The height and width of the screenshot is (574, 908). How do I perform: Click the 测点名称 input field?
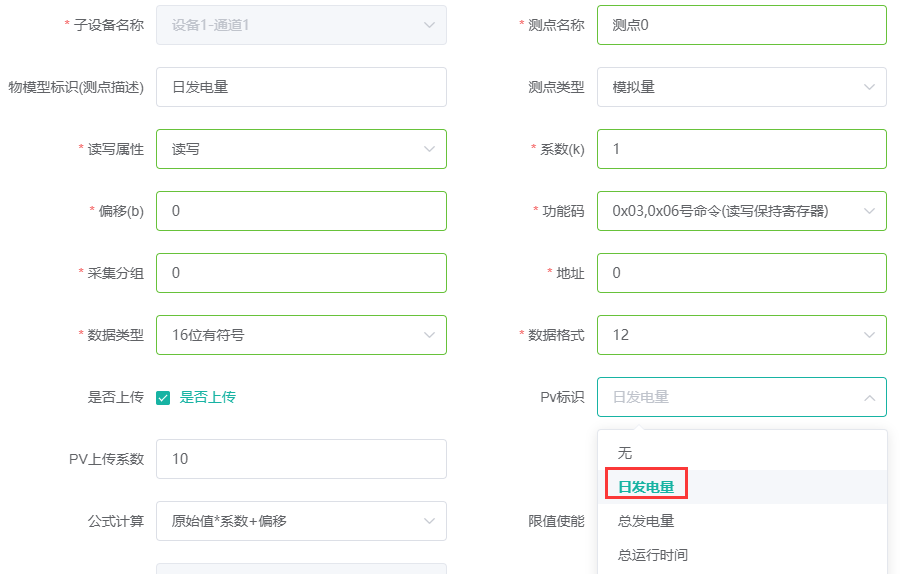point(742,25)
